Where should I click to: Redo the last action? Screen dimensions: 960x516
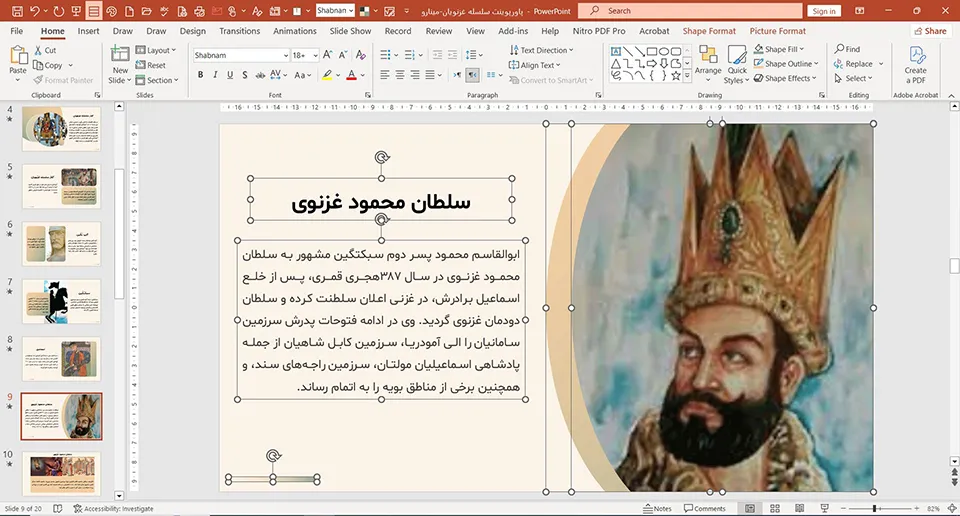coord(59,11)
